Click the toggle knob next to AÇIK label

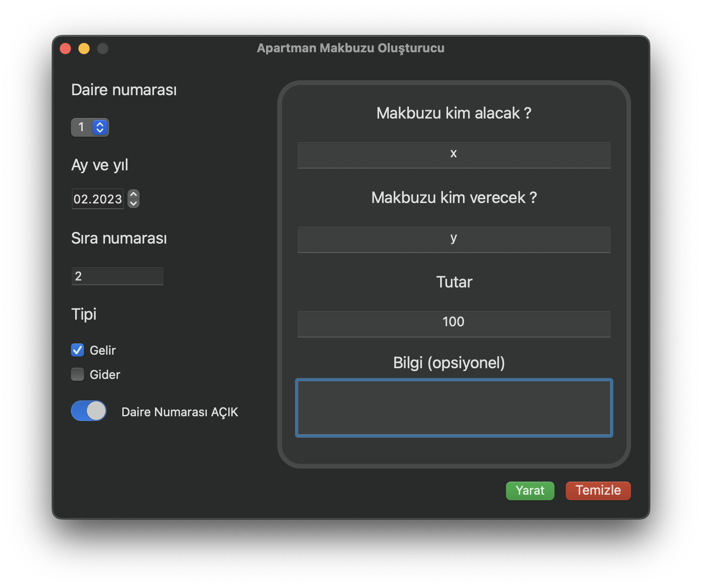(97, 411)
